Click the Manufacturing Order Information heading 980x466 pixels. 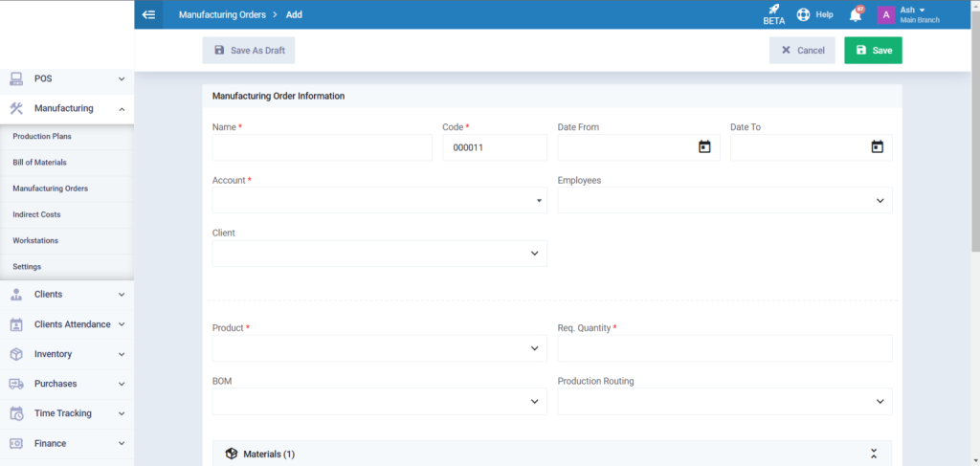[278, 97]
